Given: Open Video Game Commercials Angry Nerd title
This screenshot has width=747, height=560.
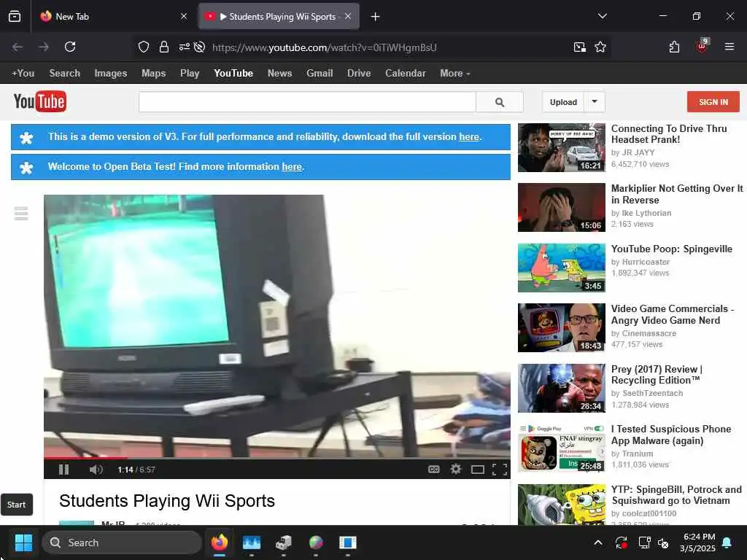Looking at the screenshot, I should [673, 315].
